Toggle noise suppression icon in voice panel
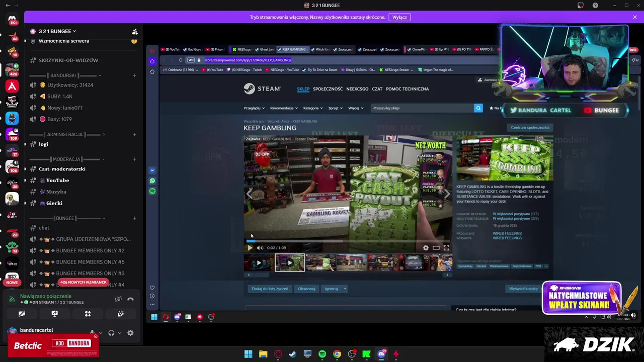 [118, 299]
